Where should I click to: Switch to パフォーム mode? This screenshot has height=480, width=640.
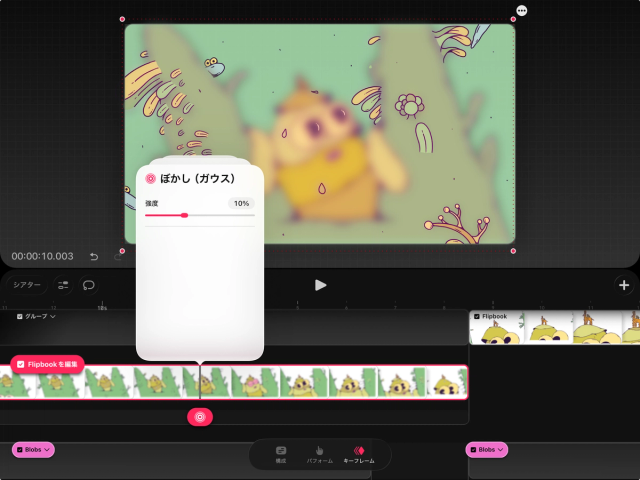[x=320, y=454]
